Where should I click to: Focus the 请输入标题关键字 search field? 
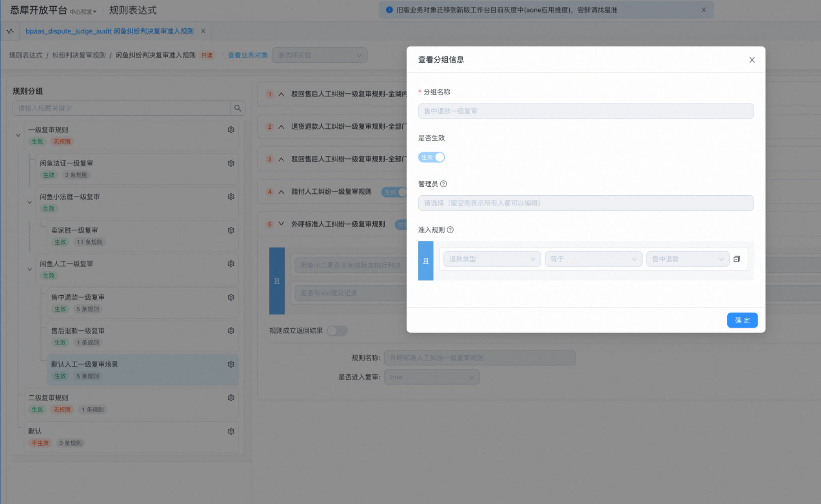point(121,108)
